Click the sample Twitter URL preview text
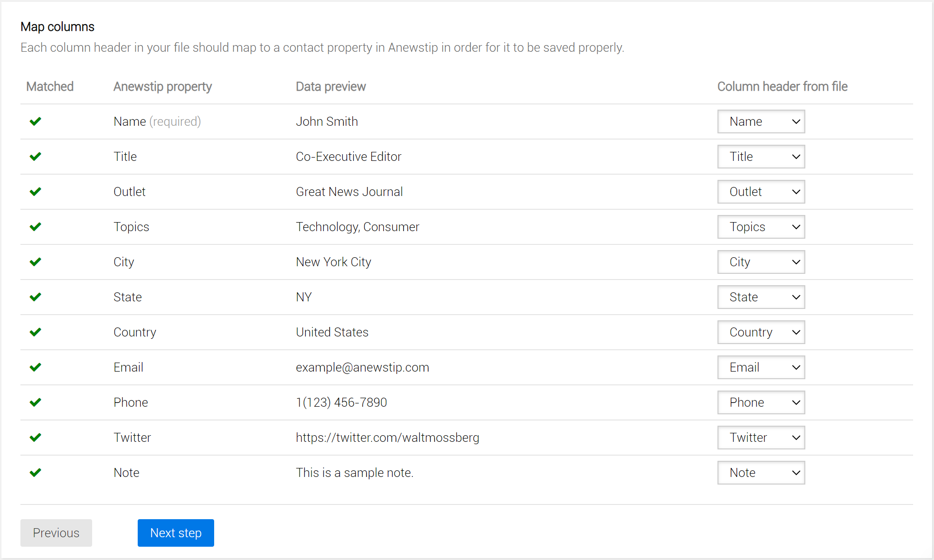This screenshot has width=934, height=560. (x=387, y=438)
